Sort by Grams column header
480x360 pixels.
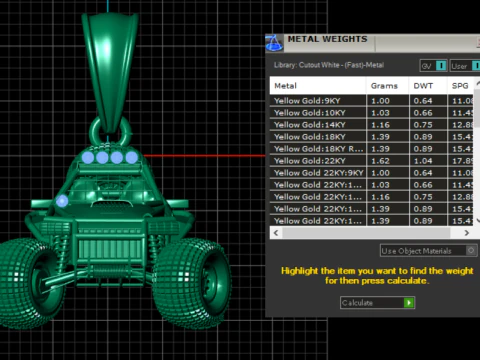387,86
